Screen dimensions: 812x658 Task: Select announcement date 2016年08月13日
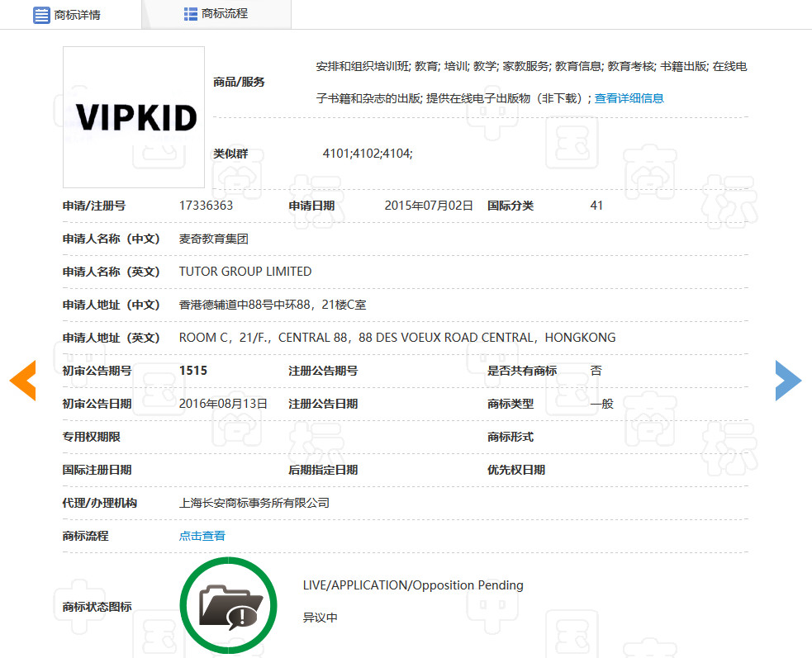click(x=223, y=404)
